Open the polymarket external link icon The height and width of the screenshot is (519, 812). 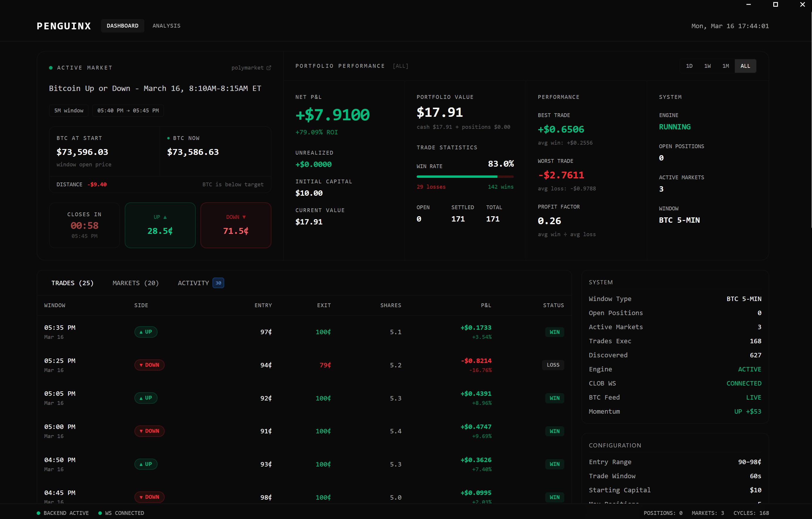pos(269,67)
